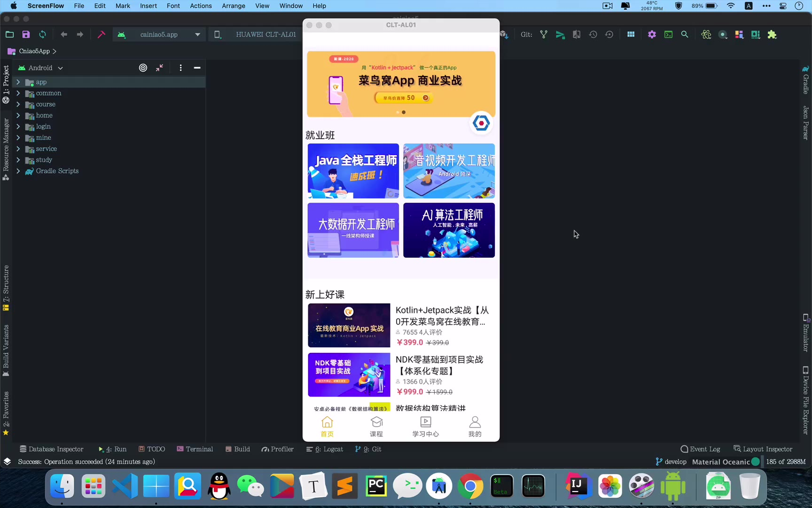
Task: Open the Java全栈工程师 course card
Action: (353, 171)
